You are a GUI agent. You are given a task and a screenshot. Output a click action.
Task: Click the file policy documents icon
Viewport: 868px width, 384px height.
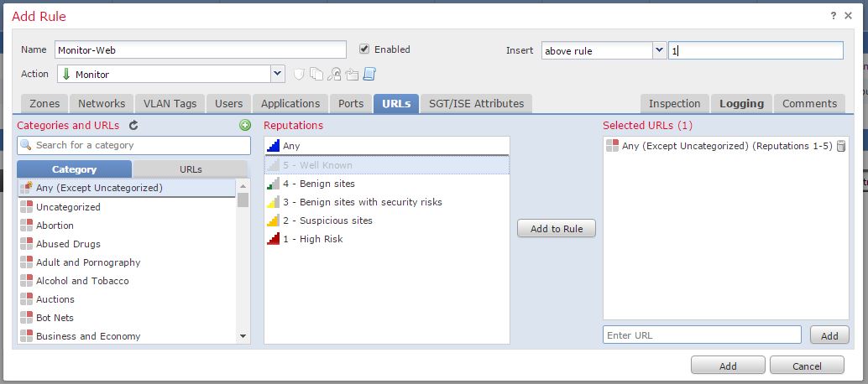(316, 74)
